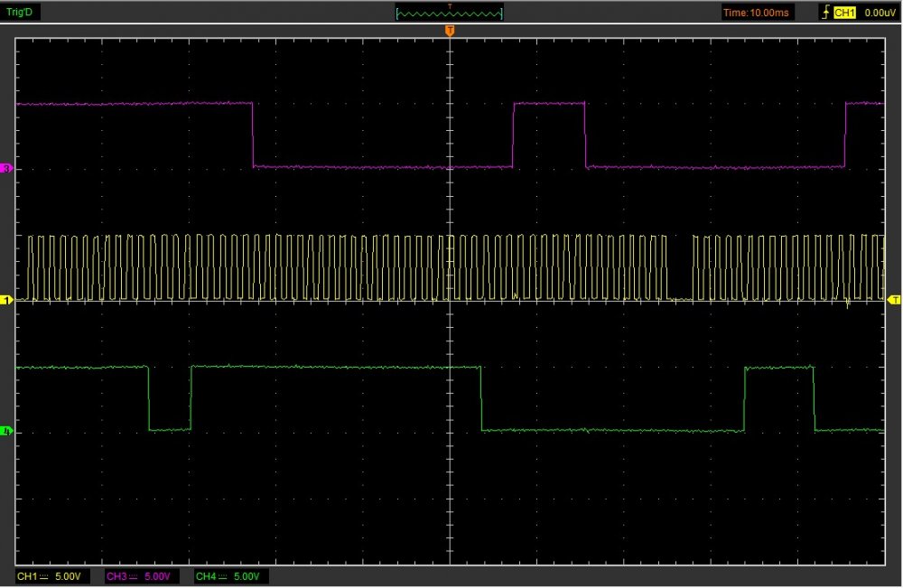Select the yellow channel 1 ground marker

click(8, 299)
